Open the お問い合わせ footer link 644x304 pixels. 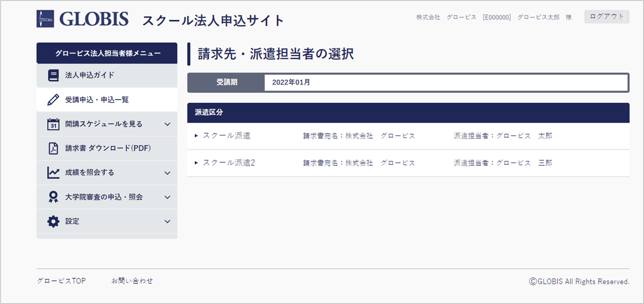tap(132, 281)
